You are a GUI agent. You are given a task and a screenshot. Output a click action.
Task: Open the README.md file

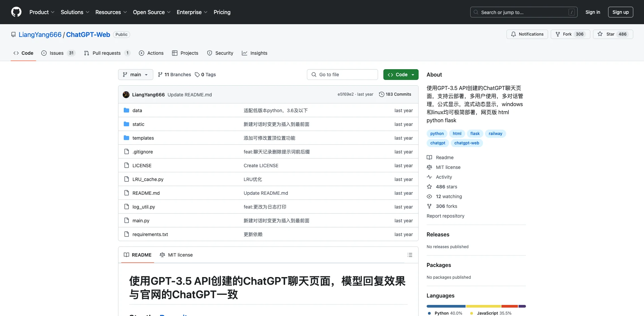coord(146,193)
